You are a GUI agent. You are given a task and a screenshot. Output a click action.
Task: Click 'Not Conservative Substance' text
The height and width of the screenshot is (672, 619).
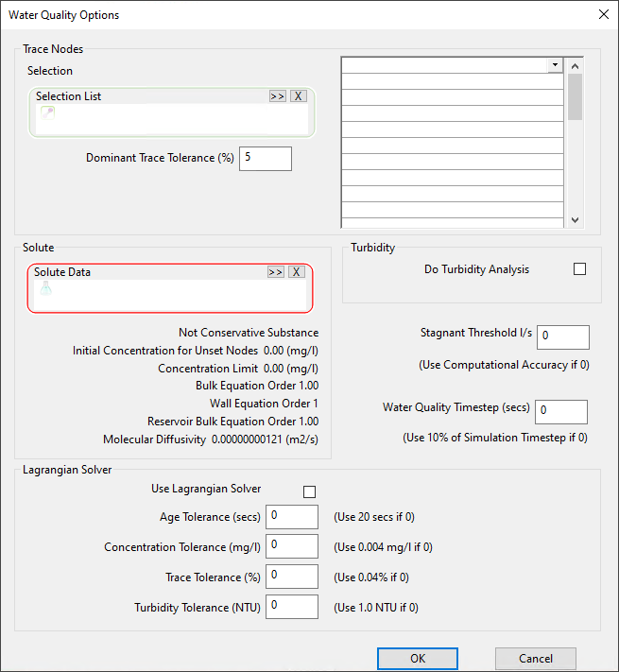point(249,333)
